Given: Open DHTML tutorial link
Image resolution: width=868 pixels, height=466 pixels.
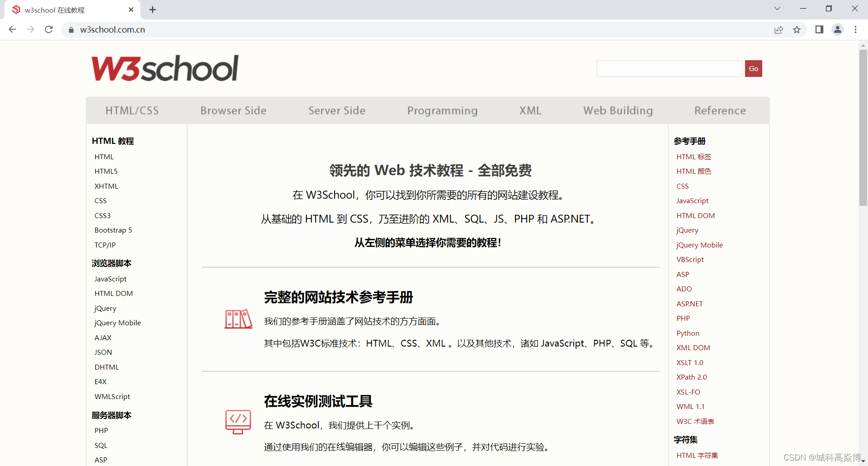Looking at the screenshot, I should coord(107,367).
